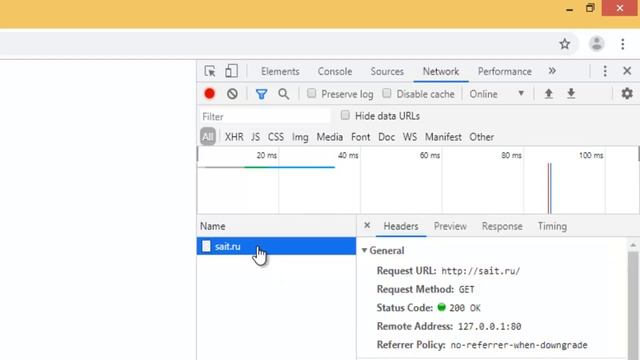Filter requests by WS
The width and height of the screenshot is (640, 360).
[410, 137]
